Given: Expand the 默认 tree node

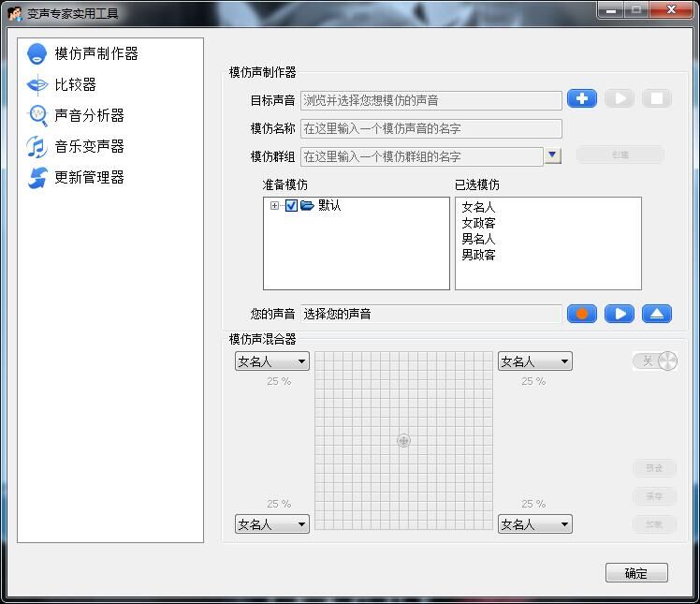Looking at the screenshot, I should click(x=274, y=205).
